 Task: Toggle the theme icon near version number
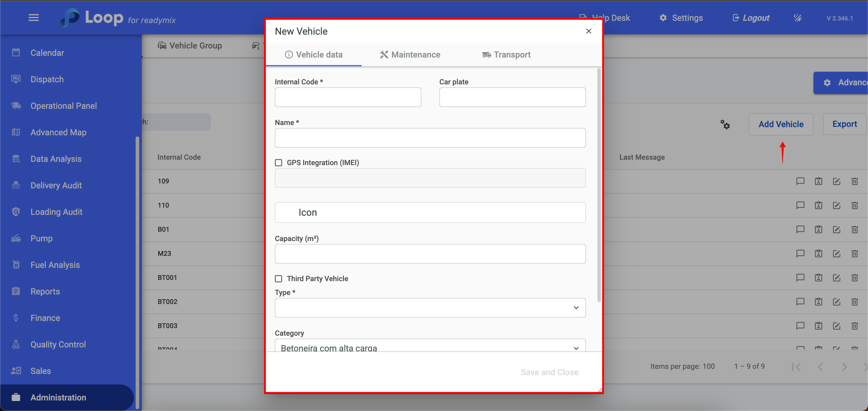pyautogui.click(x=797, y=18)
